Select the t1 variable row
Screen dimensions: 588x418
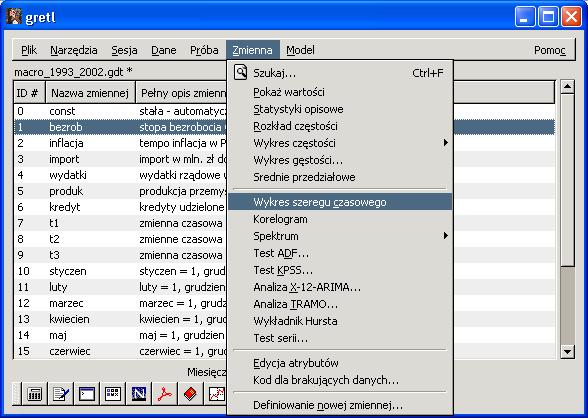click(x=120, y=223)
